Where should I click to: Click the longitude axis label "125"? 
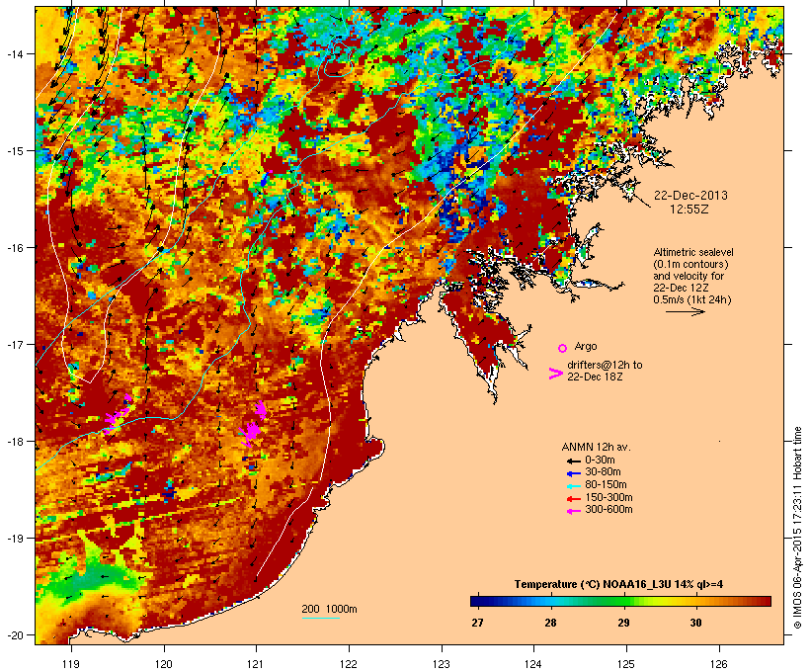(x=626, y=664)
